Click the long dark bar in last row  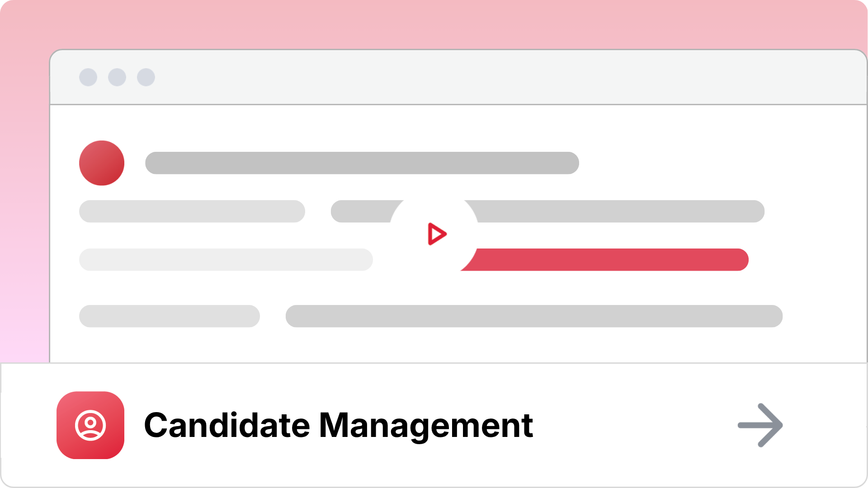(x=534, y=316)
